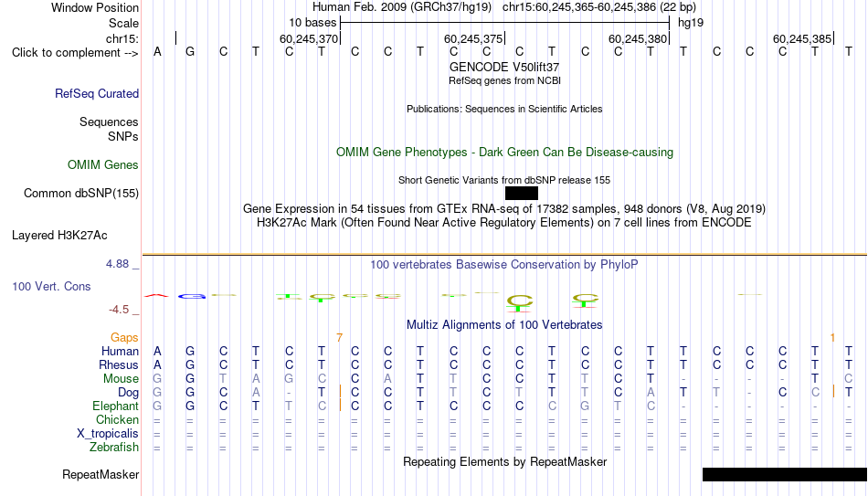Click 'Human Feb. 2009 (GRCh37/hg19)' assembly text
This screenshot has width=868, height=496.
point(402,7)
